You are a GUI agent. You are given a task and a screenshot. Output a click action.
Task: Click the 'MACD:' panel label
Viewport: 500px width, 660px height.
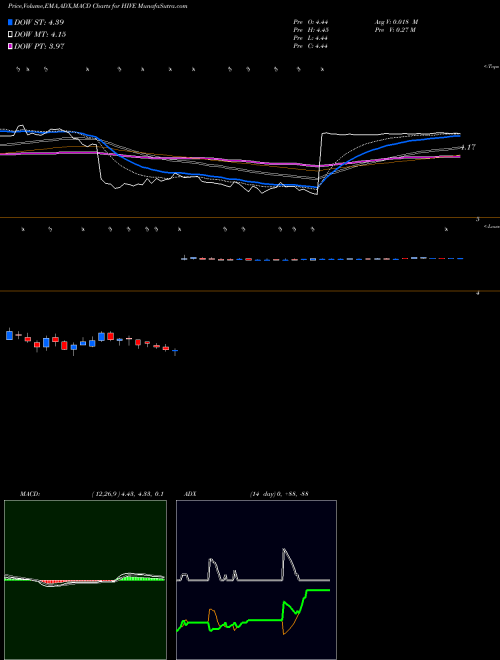(30, 494)
